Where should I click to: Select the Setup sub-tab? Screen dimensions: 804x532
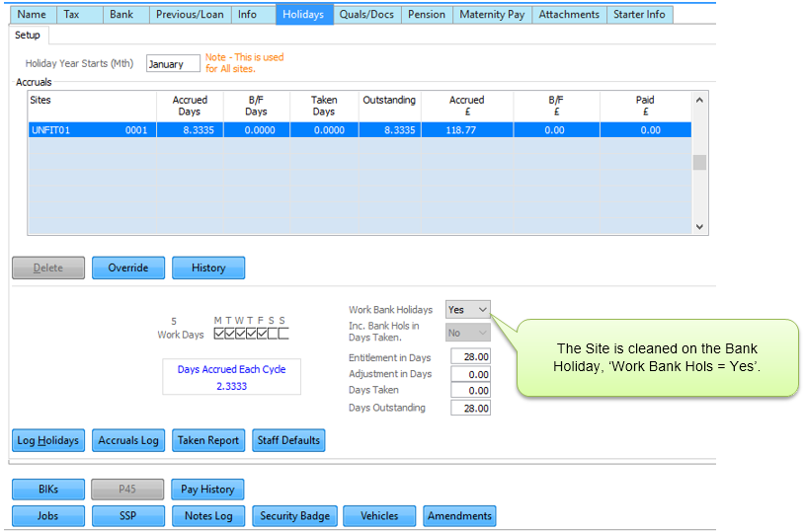click(28, 35)
